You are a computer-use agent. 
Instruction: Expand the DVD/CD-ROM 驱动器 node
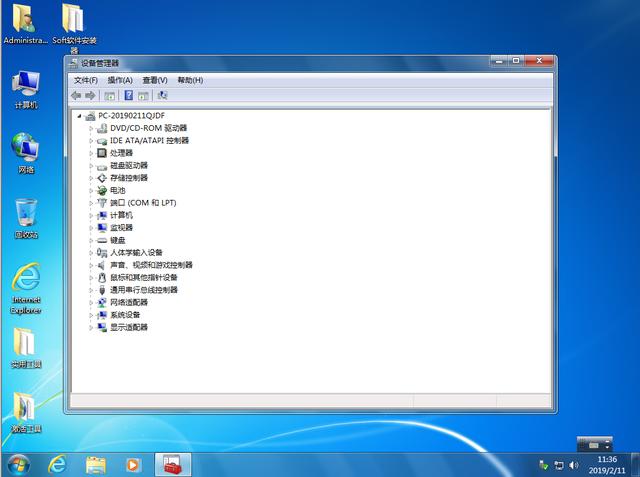pyautogui.click(x=91, y=128)
